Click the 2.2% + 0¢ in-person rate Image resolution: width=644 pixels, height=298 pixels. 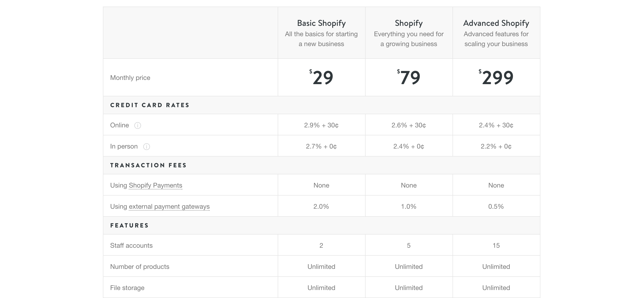pos(496,146)
